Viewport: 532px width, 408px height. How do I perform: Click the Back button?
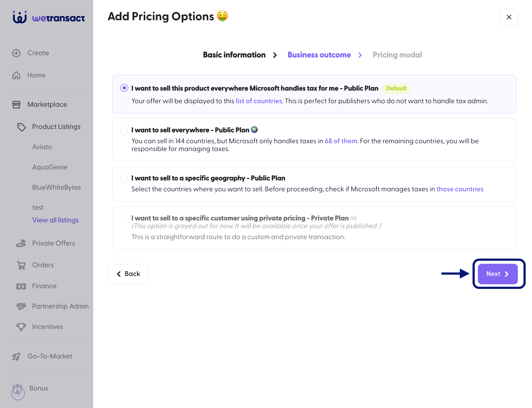[x=128, y=274]
